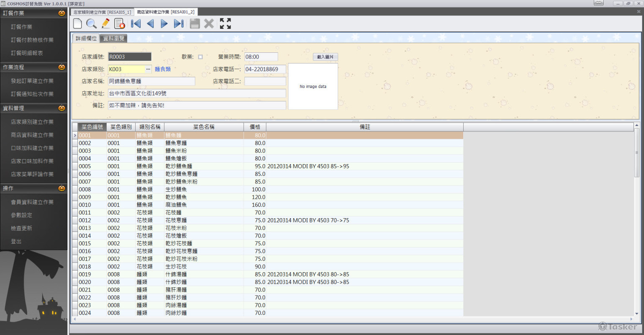Toggle fullscreen with the expand arrows icon
Image resolution: width=644 pixels, height=335 pixels.
225,23
